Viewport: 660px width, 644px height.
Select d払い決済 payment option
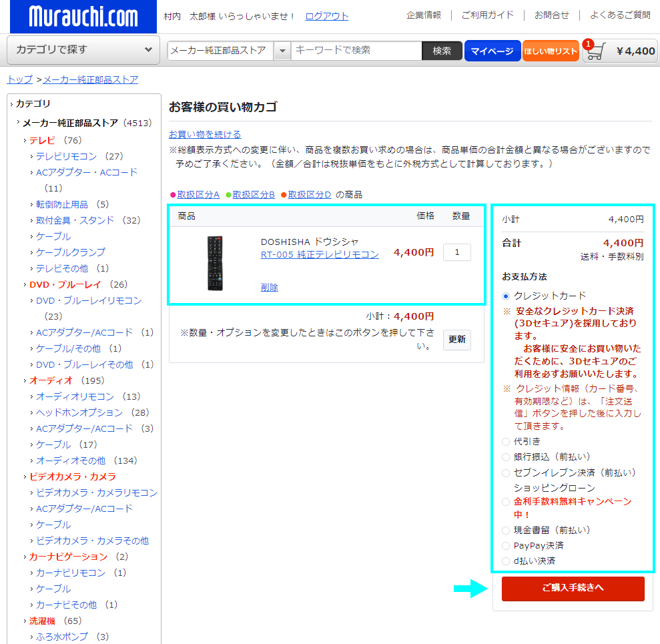tap(506, 561)
